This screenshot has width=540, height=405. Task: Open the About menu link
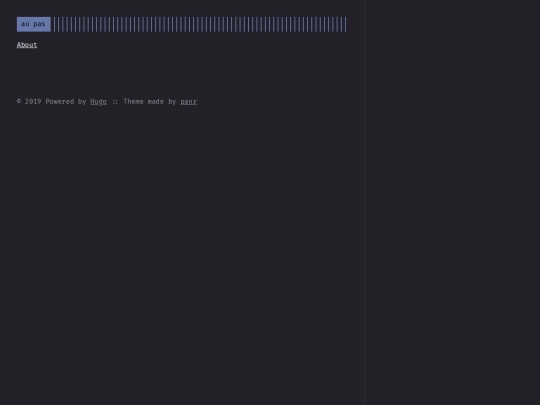[27, 45]
